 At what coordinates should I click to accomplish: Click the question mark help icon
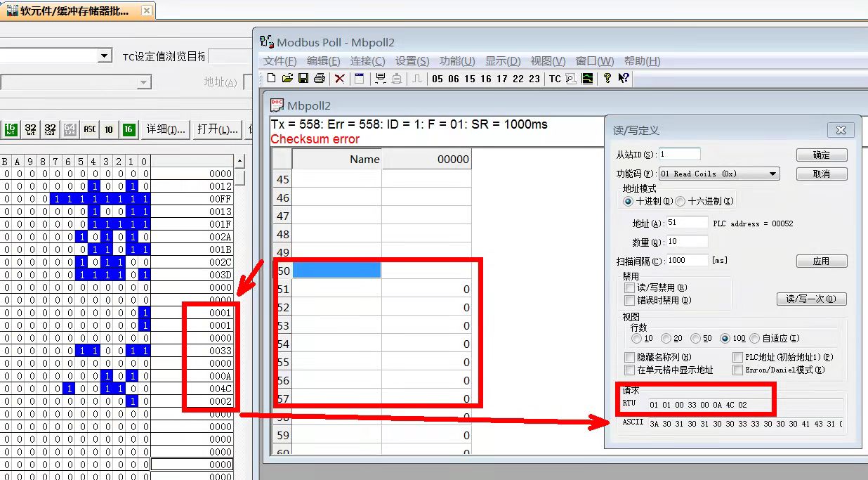pos(607,79)
